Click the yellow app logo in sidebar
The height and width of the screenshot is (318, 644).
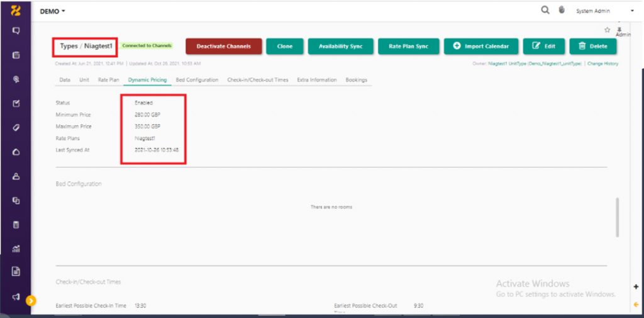pyautogui.click(x=16, y=11)
